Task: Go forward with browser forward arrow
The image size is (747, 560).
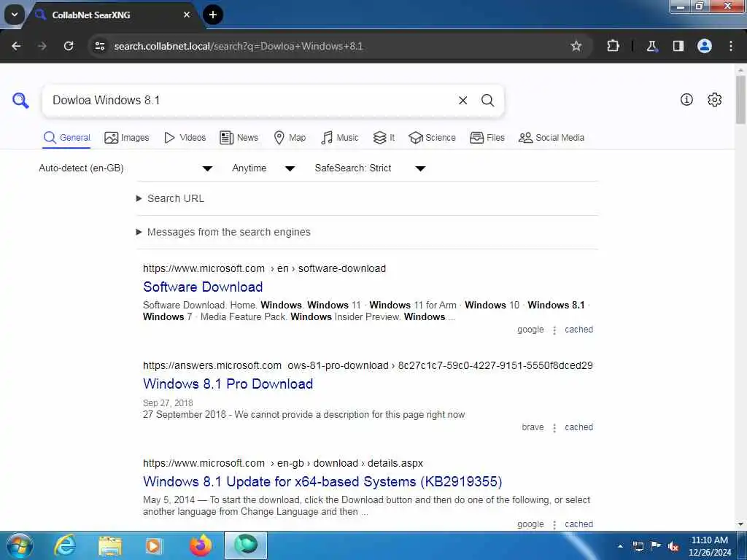Action: (42, 46)
